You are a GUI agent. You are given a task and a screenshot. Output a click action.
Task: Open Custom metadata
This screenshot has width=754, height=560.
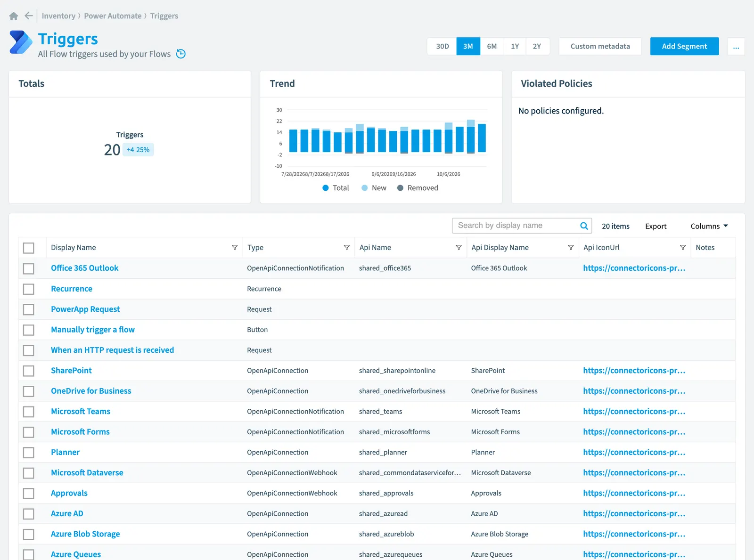600,46
